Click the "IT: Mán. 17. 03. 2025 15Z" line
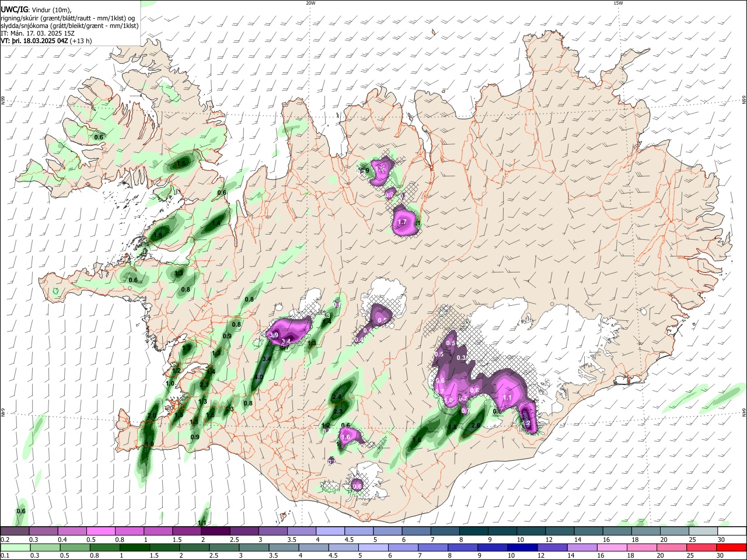The image size is (747, 560). pos(37,33)
